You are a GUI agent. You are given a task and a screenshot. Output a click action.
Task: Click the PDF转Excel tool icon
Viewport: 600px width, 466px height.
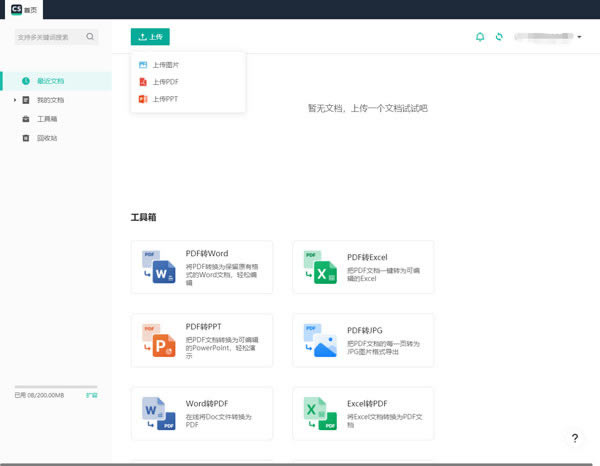click(320, 267)
